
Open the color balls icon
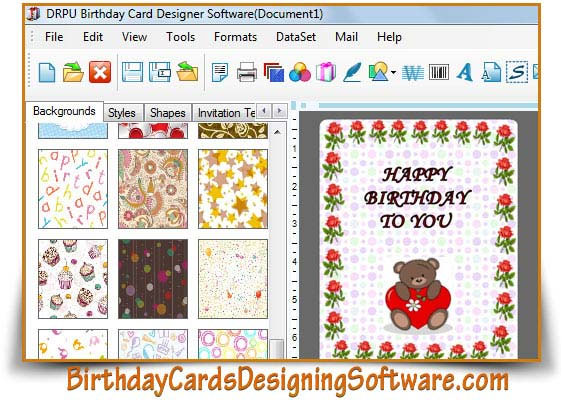pyautogui.click(x=300, y=72)
